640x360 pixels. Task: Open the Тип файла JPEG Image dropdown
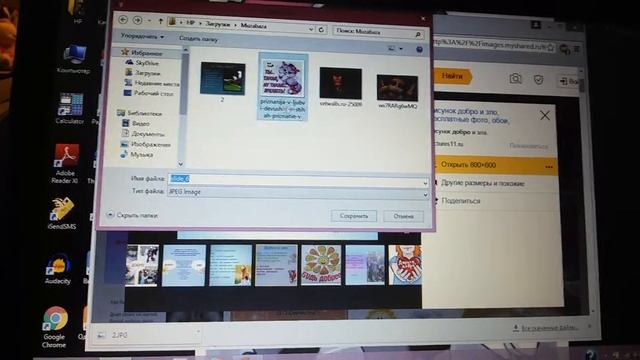click(298, 192)
